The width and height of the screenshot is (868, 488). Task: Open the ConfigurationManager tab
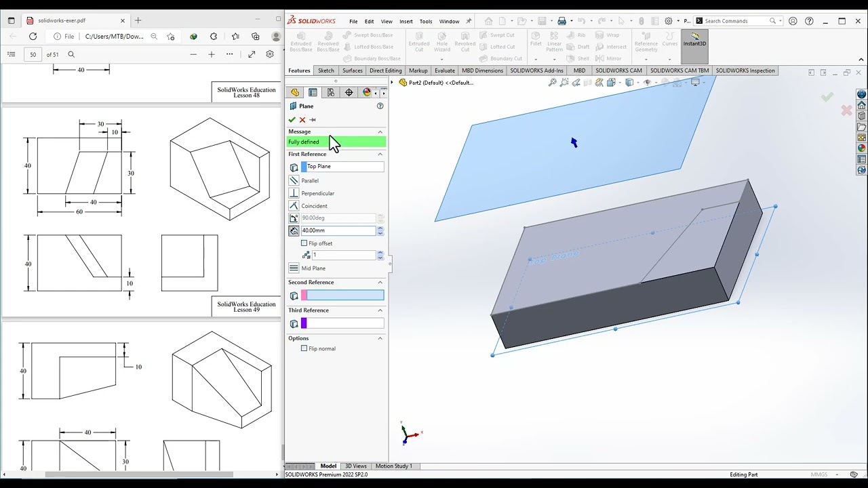click(331, 92)
